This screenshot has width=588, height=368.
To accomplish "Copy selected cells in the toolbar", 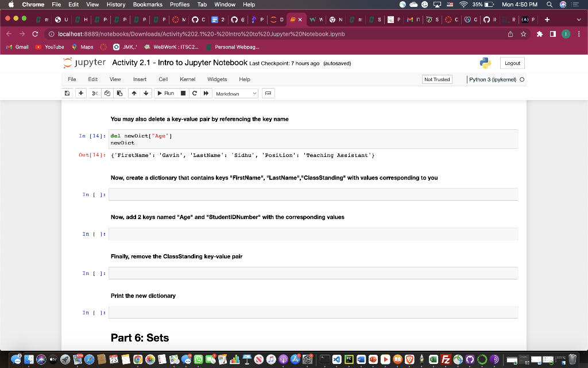I will [107, 93].
